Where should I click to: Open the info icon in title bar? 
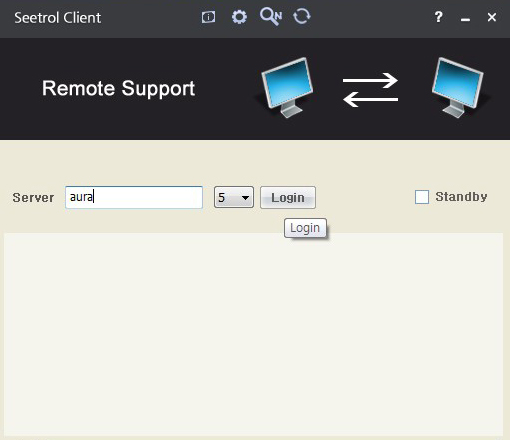tap(208, 17)
